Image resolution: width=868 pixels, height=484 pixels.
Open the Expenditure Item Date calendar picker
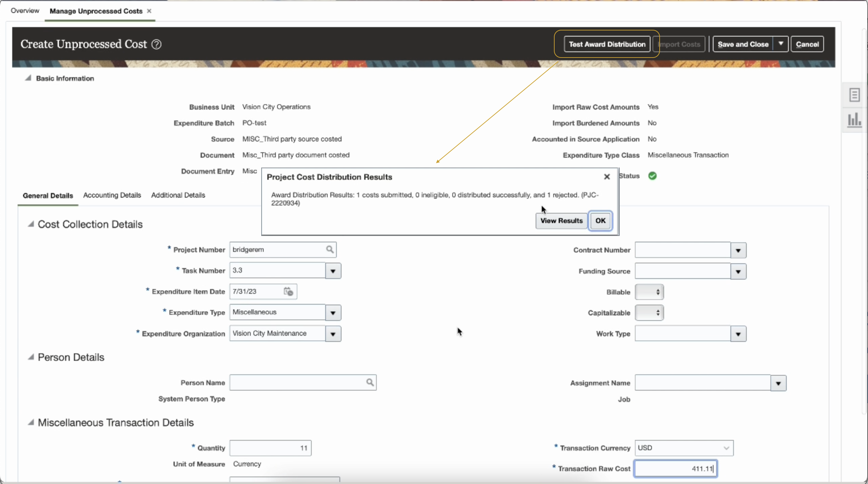coord(288,291)
